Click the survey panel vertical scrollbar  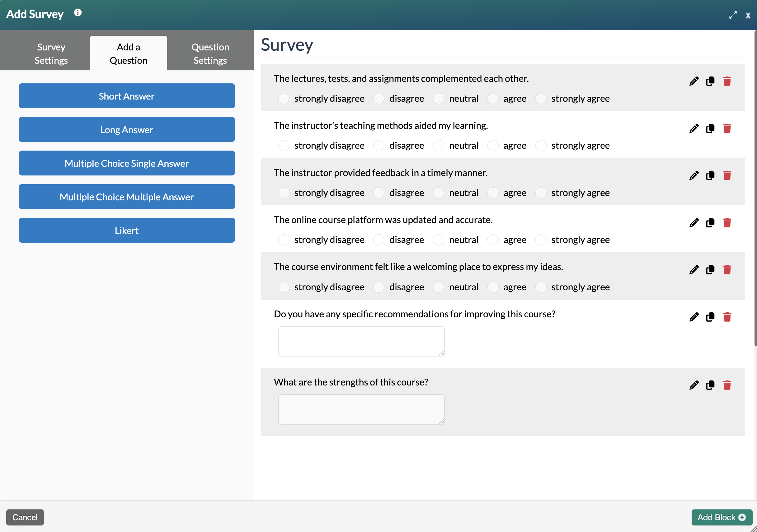tap(755, 188)
